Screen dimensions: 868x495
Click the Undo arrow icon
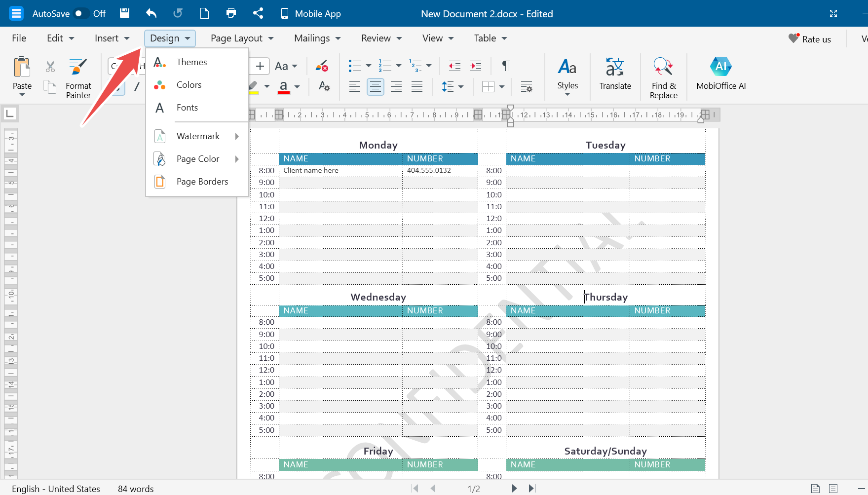(151, 13)
